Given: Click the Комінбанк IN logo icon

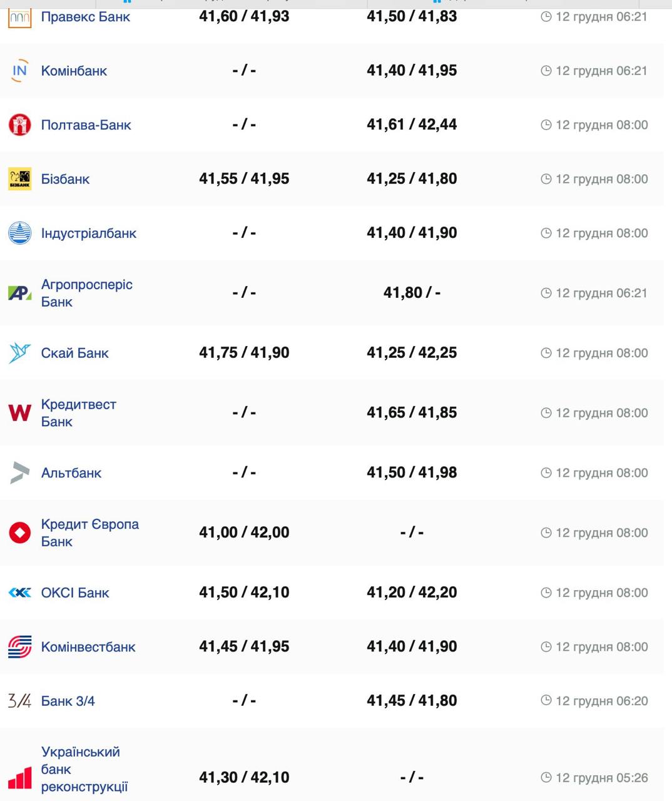Looking at the screenshot, I should (20, 71).
